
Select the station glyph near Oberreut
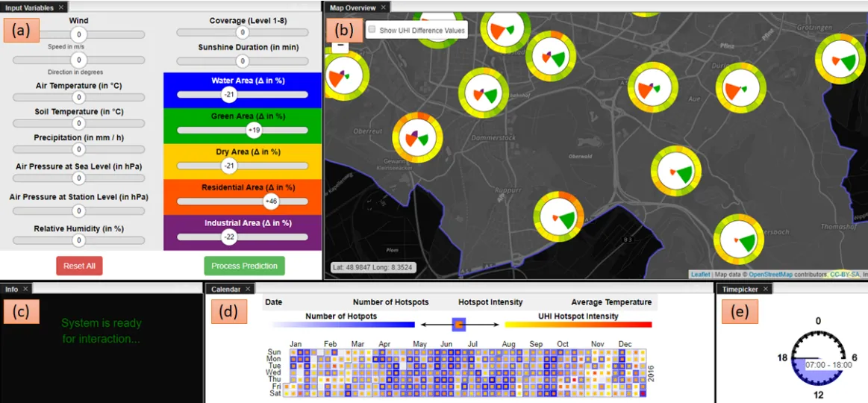pos(418,137)
